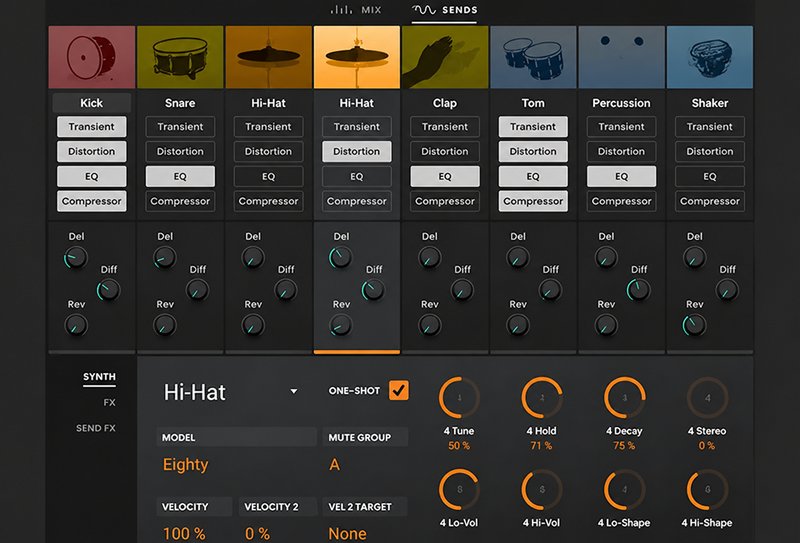Click the MIX bars icon
Viewport: 800px width, 543px height.
341,10
